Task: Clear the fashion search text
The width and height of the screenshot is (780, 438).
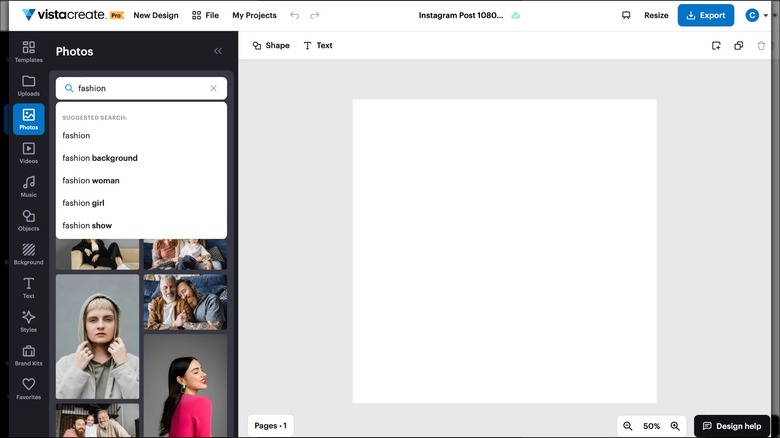Action: pos(213,88)
